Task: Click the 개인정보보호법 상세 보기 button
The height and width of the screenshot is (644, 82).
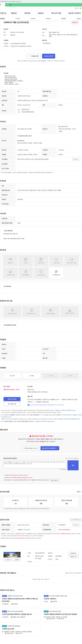Action: 31,448
